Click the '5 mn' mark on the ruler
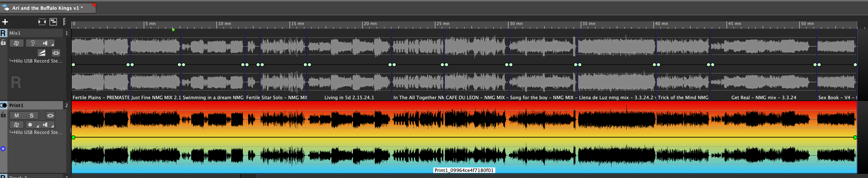 click(x=150, y=24)
